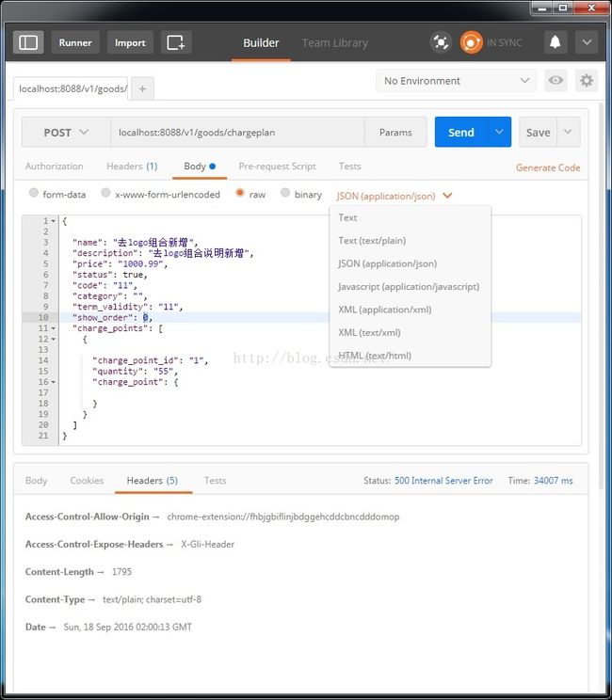Toggle the sidebar panel icon
This screenshot has height=700, width=612.
point(28,43)
